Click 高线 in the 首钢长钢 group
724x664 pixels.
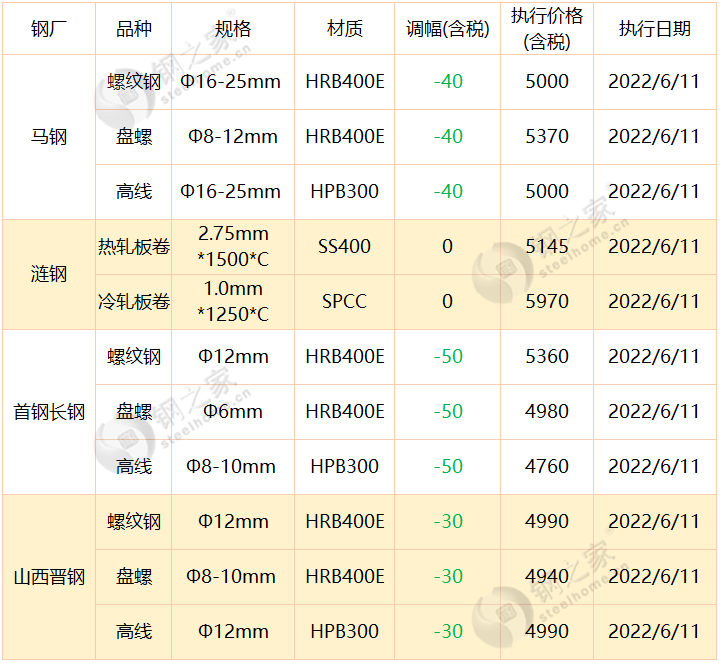pos(133,467)
